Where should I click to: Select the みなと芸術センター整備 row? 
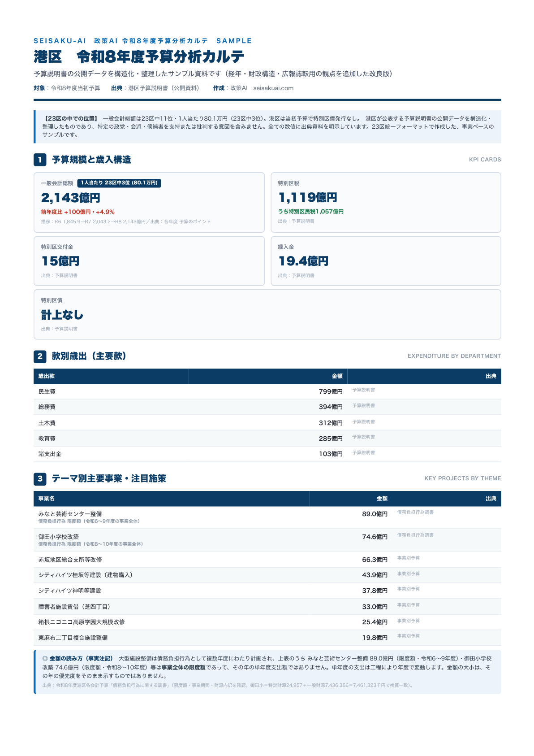[x=267, y=517]
